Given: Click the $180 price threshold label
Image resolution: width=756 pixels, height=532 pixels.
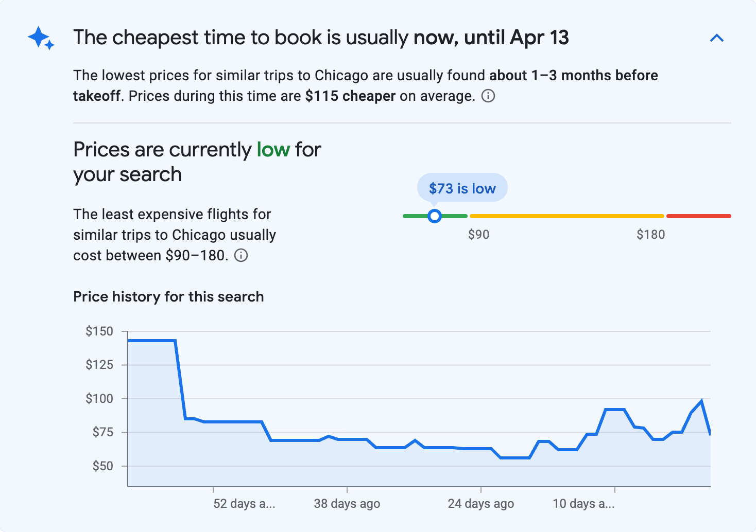Looking at the screenshot, I should [x=651, y=234].
